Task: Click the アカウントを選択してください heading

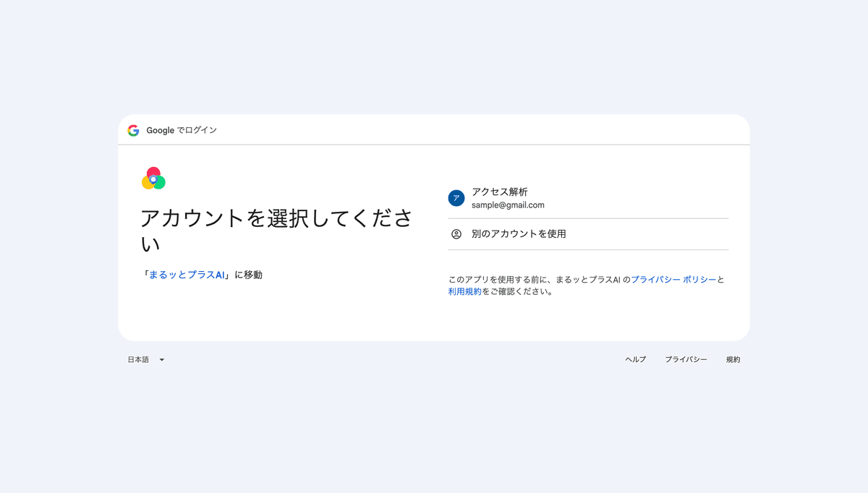Action: tap(277, 231)
